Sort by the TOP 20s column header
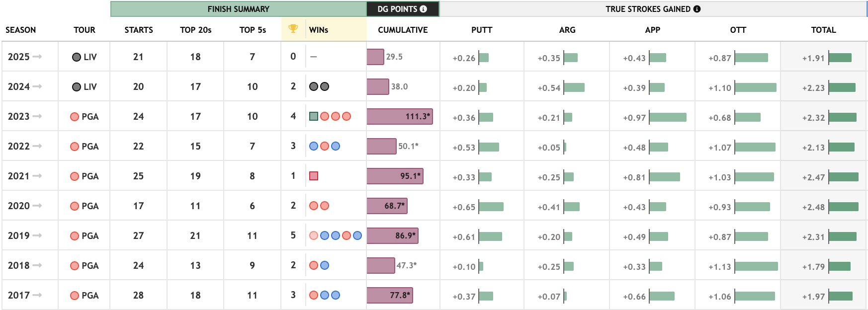The height and width of the screenshot is (310, 868). 195,30
